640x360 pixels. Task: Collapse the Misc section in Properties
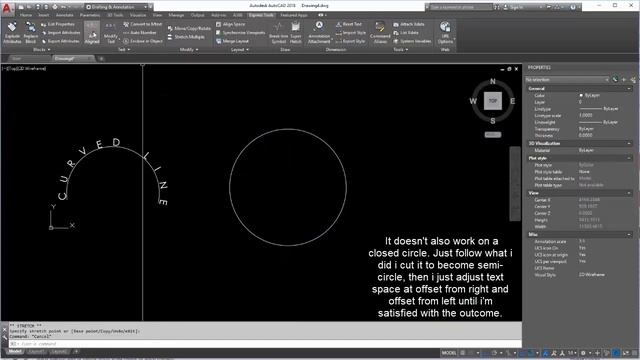point(629,235)
